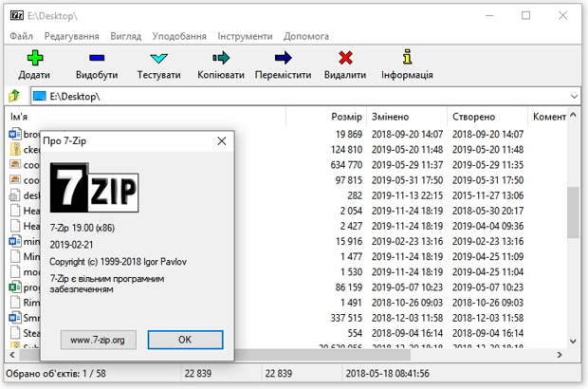
Task: Click the Комент column header
Action: click(x=549, y=117)
